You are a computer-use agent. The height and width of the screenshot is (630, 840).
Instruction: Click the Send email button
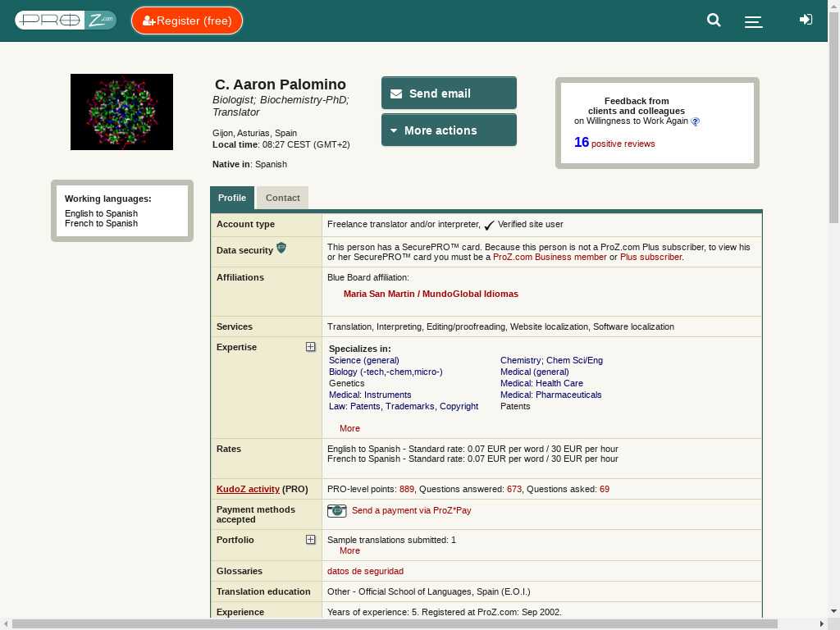[x=449, y=94]
